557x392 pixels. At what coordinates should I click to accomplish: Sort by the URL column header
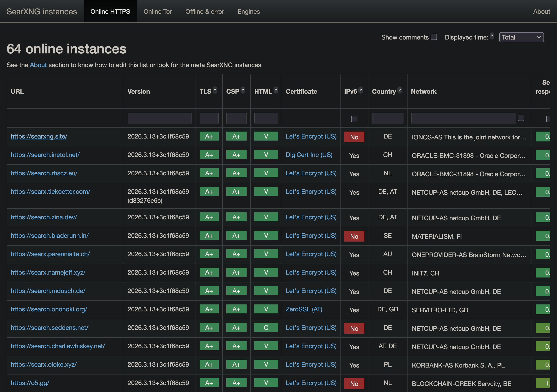coord(17,91)
